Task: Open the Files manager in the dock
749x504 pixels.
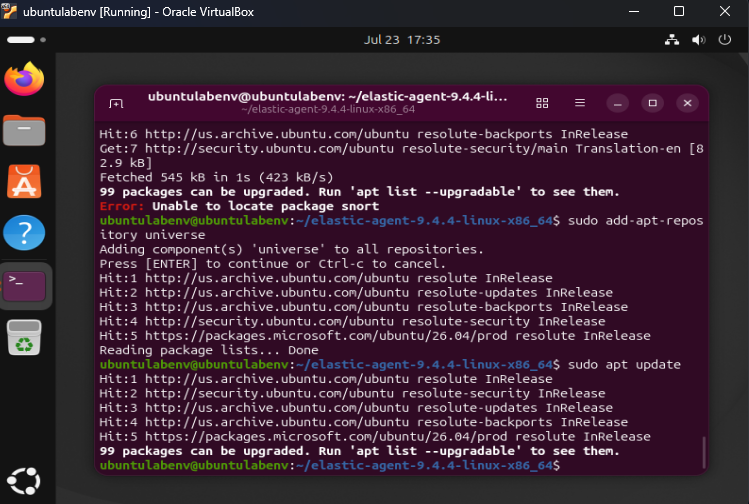Action: coord(24,130)
